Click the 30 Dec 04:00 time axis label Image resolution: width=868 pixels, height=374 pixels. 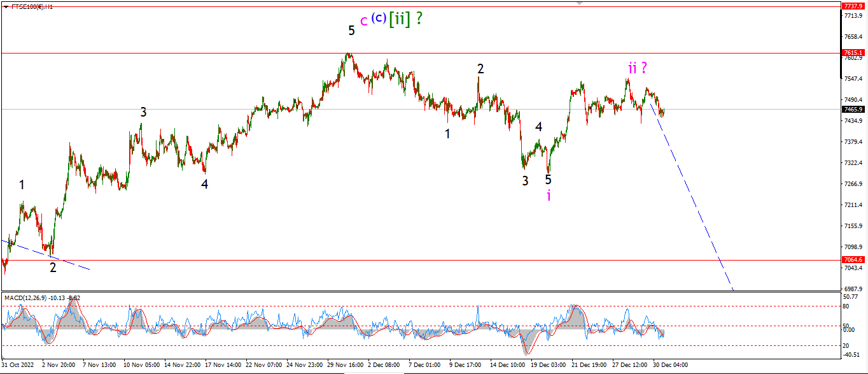pyautogui.click(x=671, y=366)
